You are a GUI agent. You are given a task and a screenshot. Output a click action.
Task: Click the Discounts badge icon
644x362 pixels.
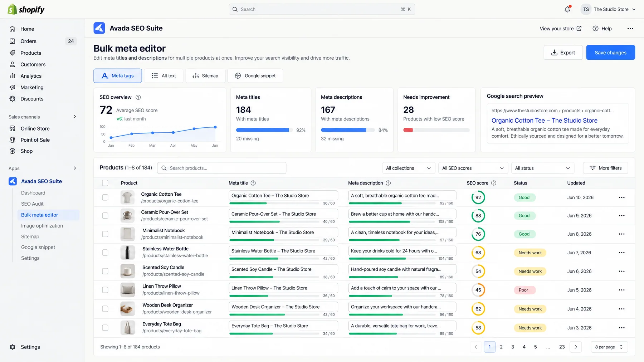pos(13,99)
